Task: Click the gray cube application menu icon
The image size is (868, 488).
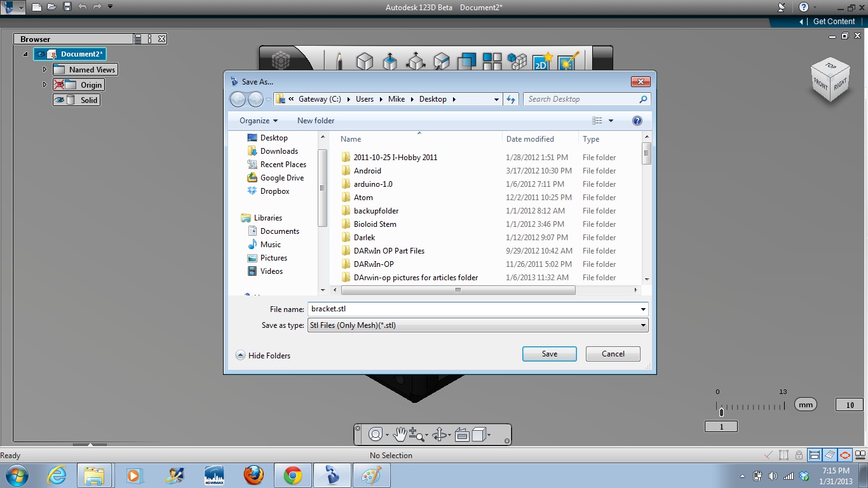Action: [x=281, y=61]
